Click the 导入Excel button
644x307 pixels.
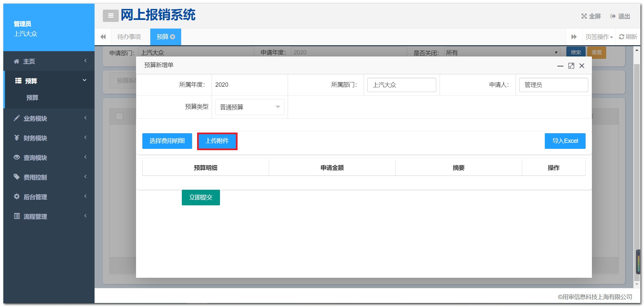565,141
